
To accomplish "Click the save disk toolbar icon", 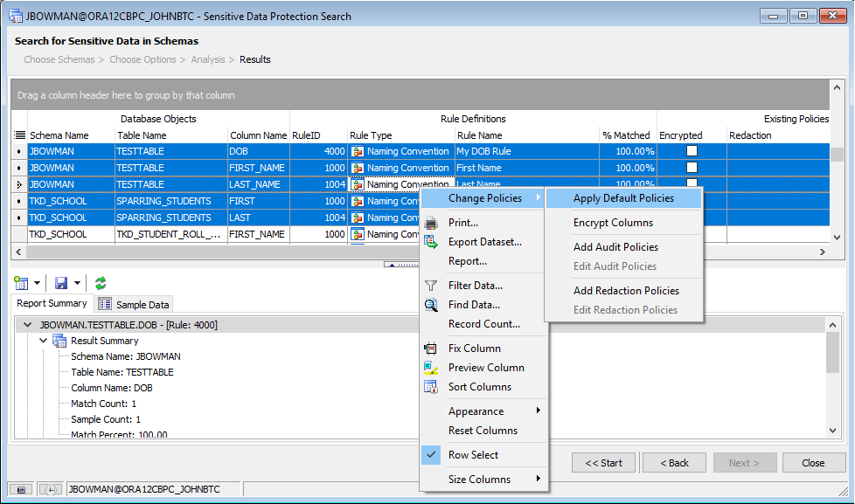I will click(61, 283).
